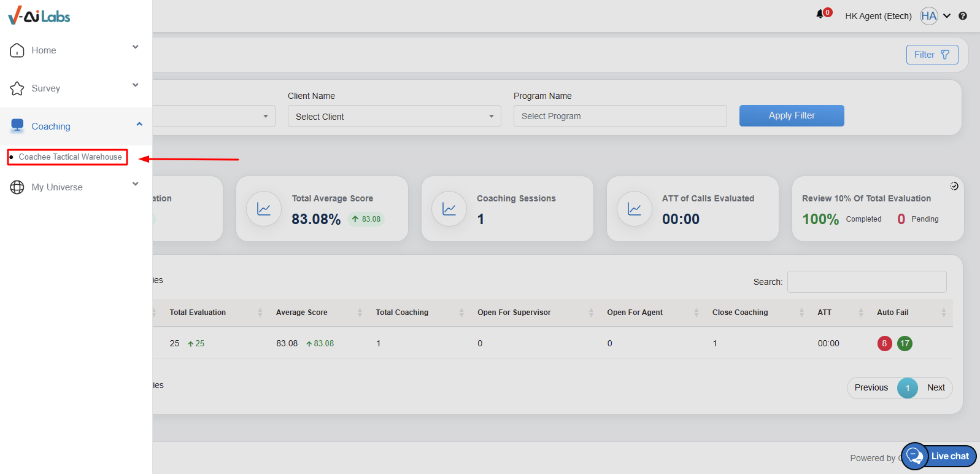
Task: Open the Select Client dropdown
Action: 394,116
